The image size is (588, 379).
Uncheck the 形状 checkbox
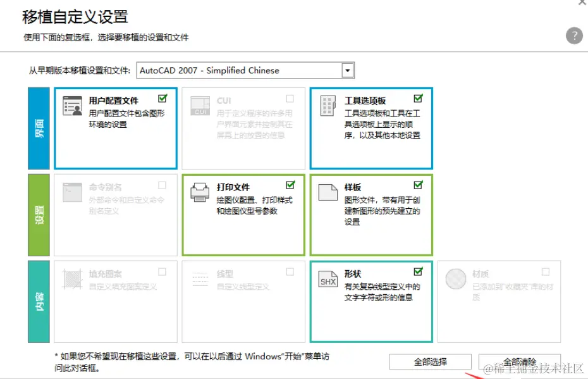coord(417,271)
